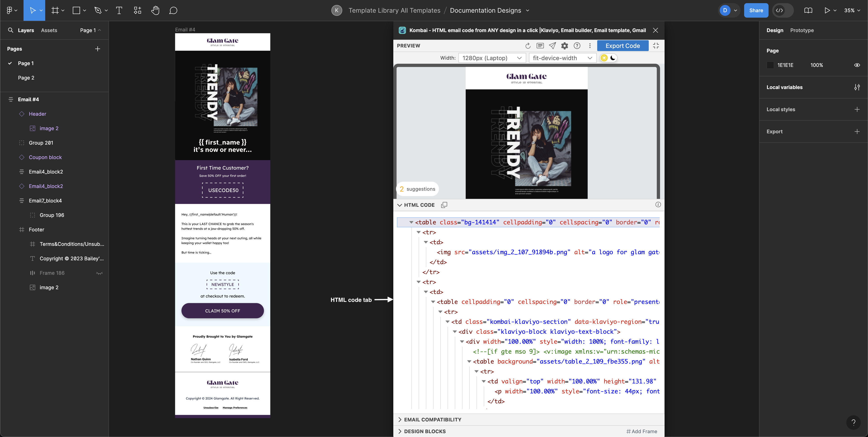Show HTML code info tooltip icon
Screen dimensions: 868x437
pyautogui.click(x=658, y=204)
